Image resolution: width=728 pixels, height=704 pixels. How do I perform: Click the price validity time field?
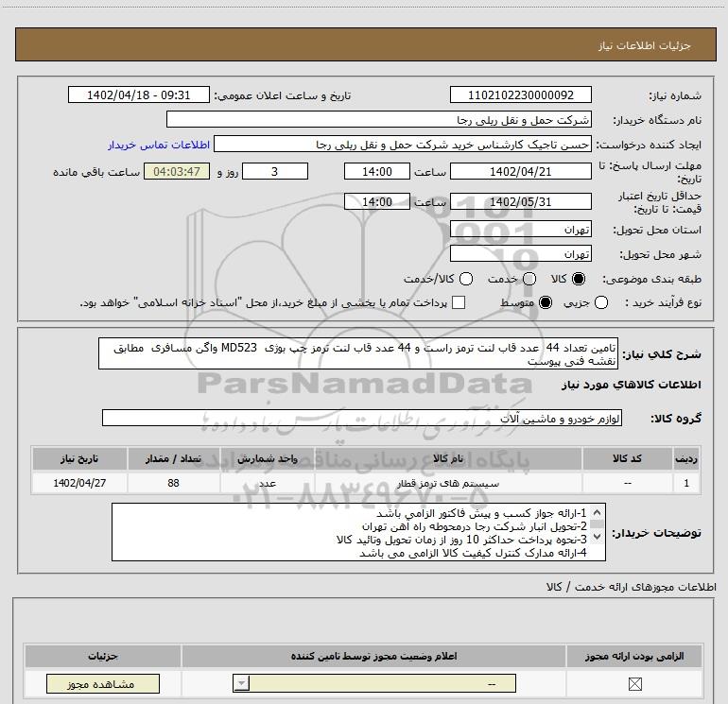coord(377,202)
